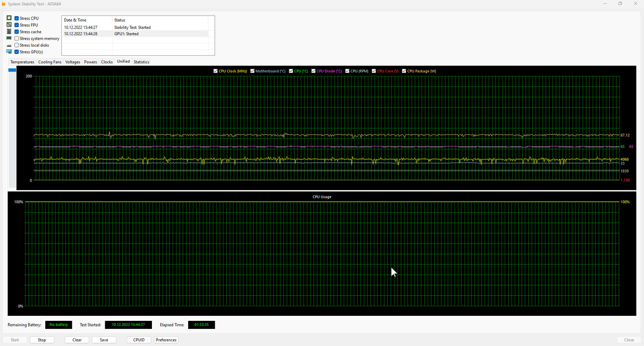Toggle CPU Package (W) graph checkbox
The width and height of the screenshot is (644, 346).
click(x=405, y=71)
